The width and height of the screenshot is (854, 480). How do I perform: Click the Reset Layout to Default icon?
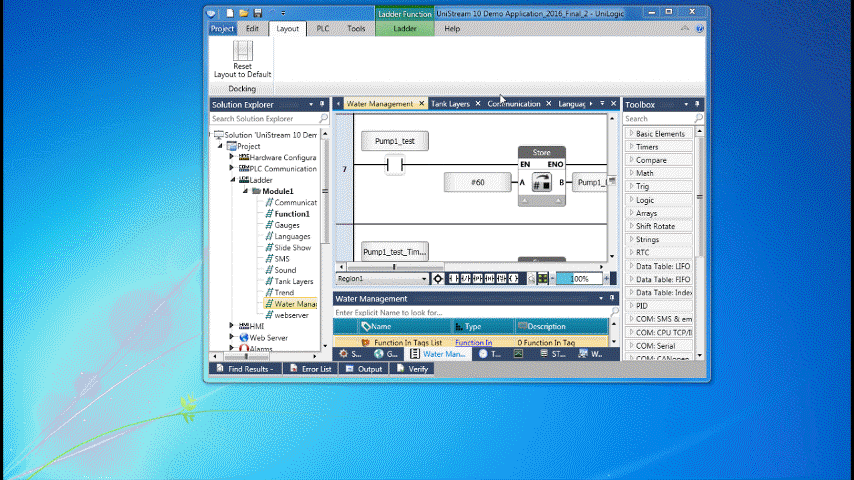pyautogui.click(x=242, y=52)
